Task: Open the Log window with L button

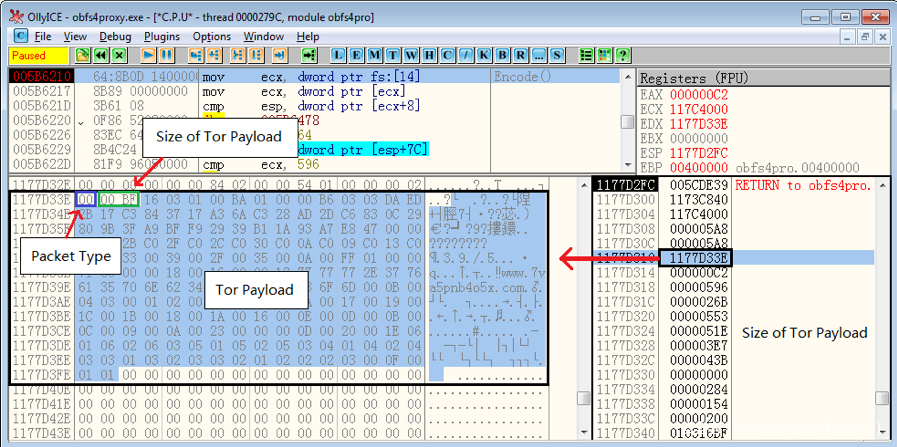Action: tap(339, 55)
